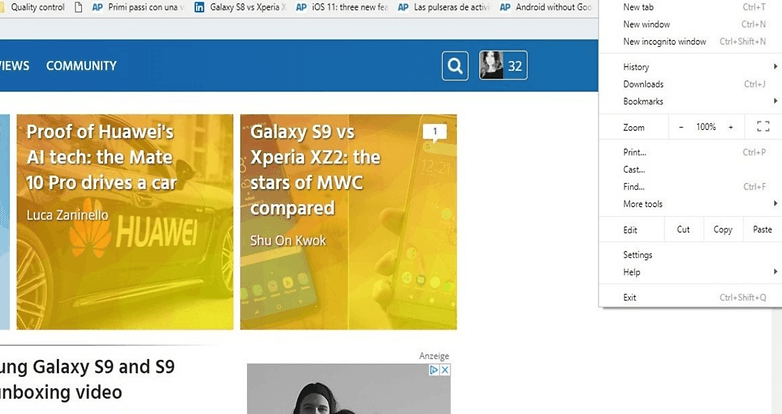This screenshot has height=414, width=782.
Task: Open the site search magnifier icon
Action: [455, 66]
